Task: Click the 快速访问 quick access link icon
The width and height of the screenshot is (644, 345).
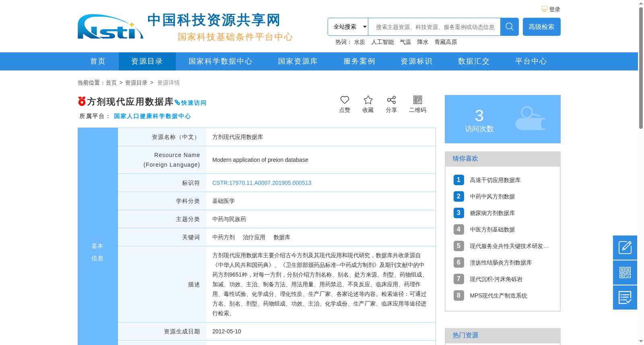Action: 177,103
